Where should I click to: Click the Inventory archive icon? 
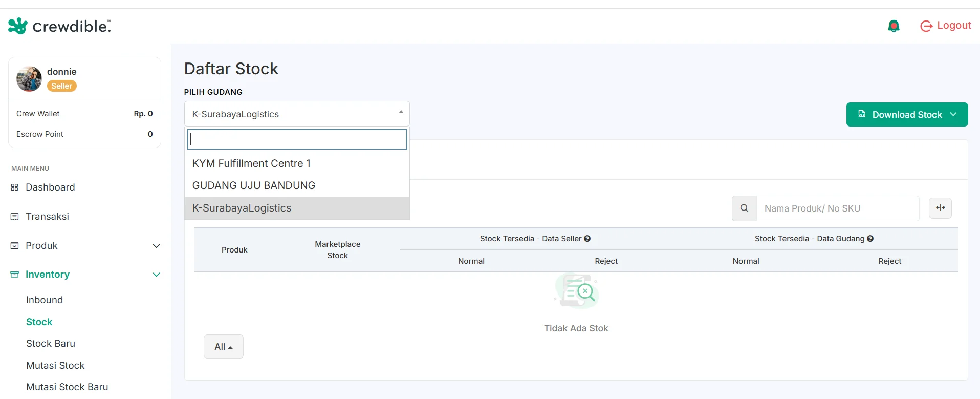tap(14, 275)
